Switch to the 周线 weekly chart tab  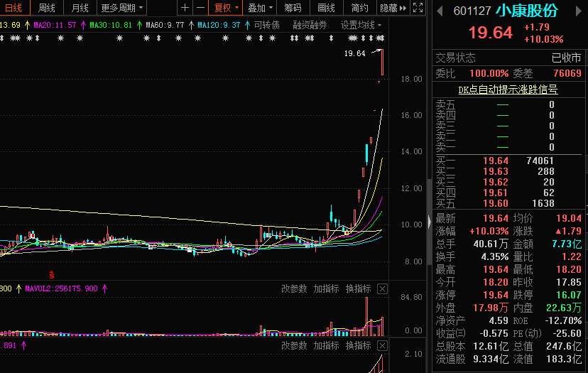(47, 8)
